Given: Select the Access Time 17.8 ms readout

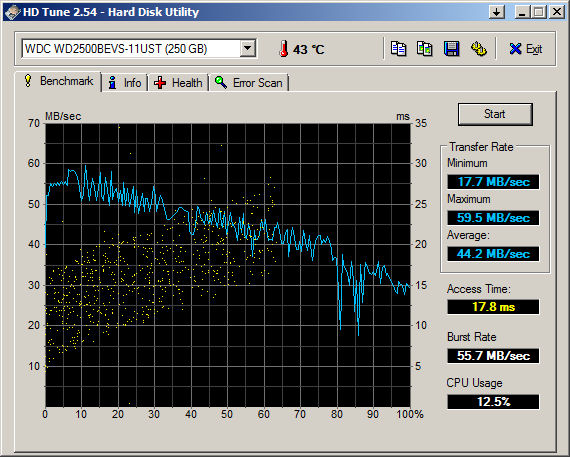Looking at the screenshot, I should click(493, 307).
